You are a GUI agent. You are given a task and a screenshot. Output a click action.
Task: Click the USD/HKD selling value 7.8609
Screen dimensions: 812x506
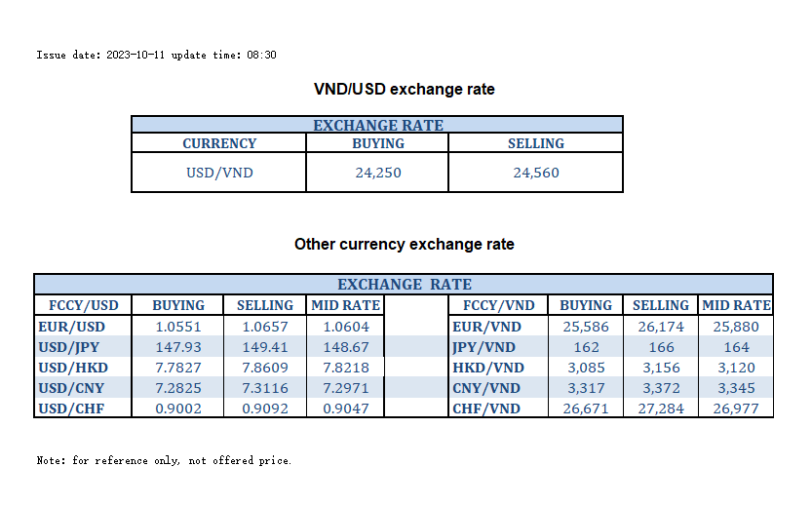coord(265,368)
